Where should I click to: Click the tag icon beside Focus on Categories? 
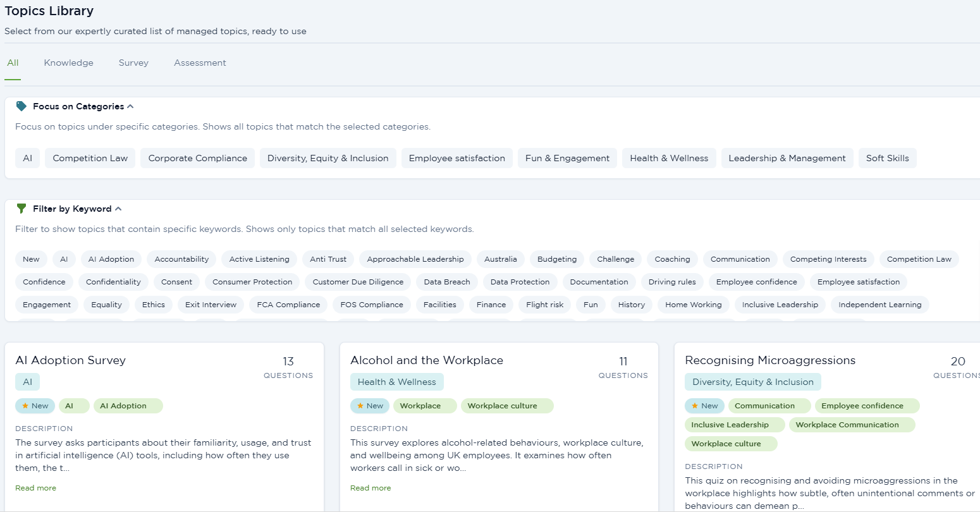[x=21, y=106]
